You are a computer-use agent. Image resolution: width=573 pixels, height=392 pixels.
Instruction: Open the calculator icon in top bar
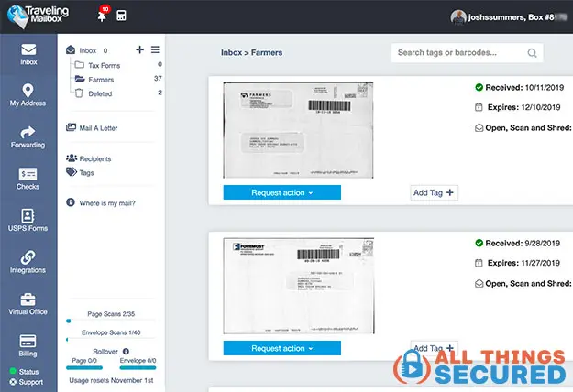(121, 16)
